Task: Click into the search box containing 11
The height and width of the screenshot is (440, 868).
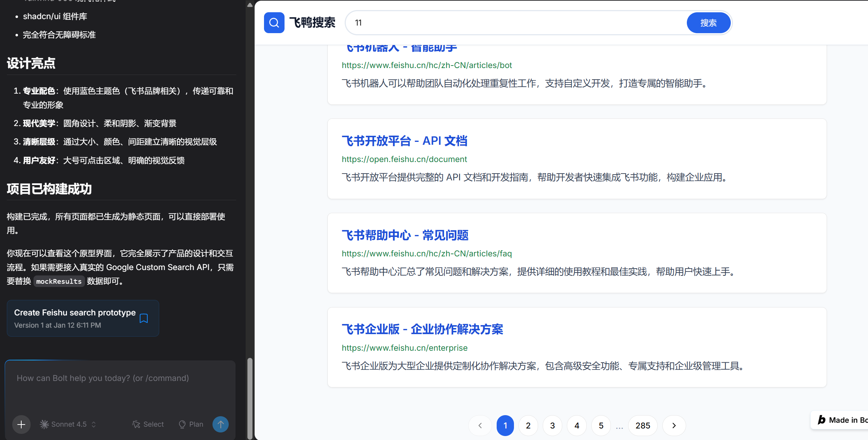Action: coord(515,23)
